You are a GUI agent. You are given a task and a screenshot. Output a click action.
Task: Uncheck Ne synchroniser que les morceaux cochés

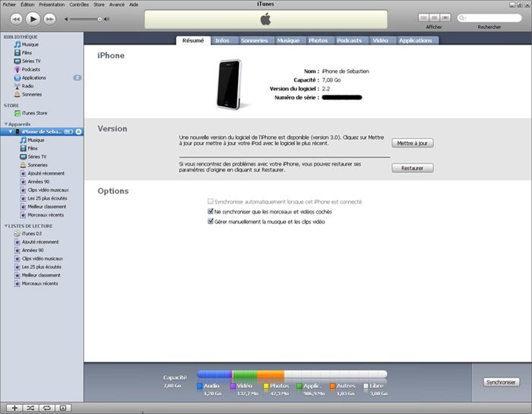211,211
